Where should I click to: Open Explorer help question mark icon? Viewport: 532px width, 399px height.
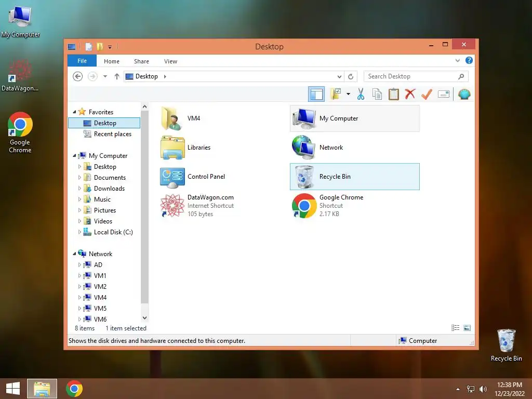pyautogui.click(x=469, y=60)
